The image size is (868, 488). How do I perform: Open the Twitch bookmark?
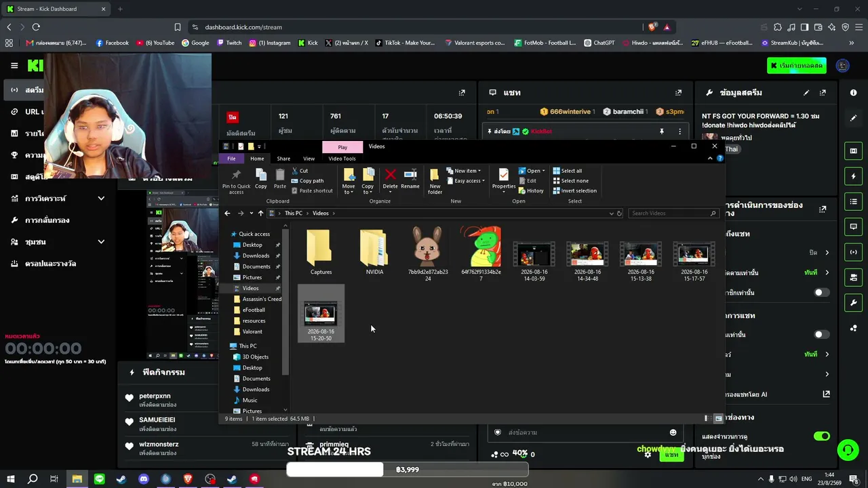(x=229, y=43)
